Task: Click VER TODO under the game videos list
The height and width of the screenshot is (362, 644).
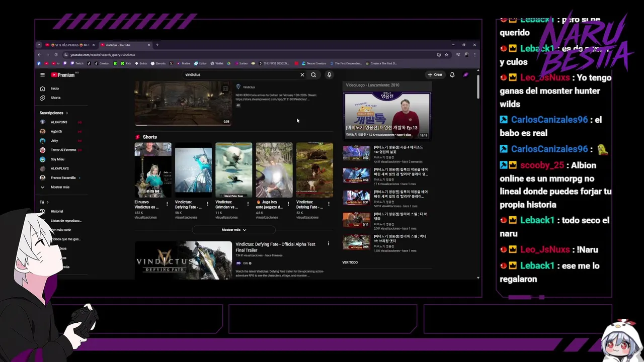Action: [350, 262]
